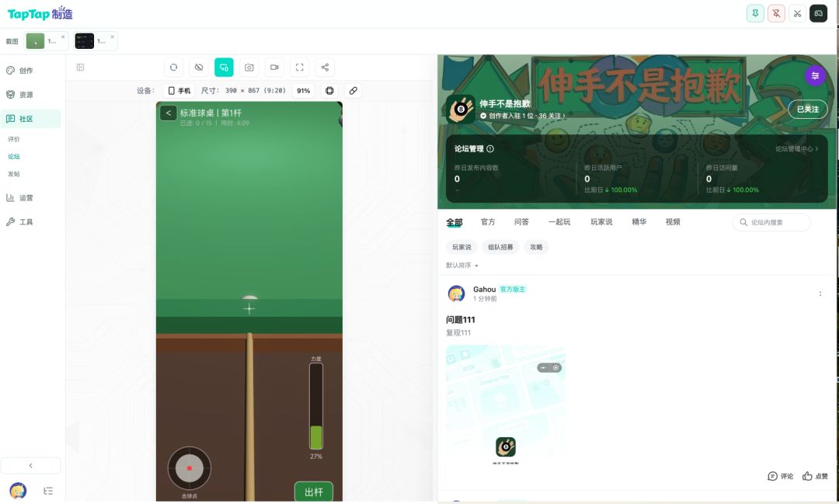The width and height of the screenshot is (839, 504).
Task: Open the post's attached image thumbnail
Action: 506,405
